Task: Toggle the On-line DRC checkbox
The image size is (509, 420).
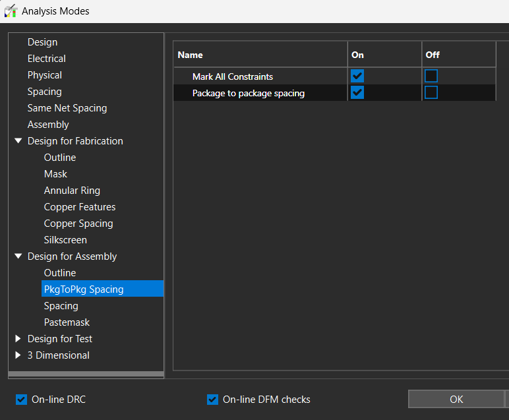Action: pyautogui.click(x=22, y=400)
